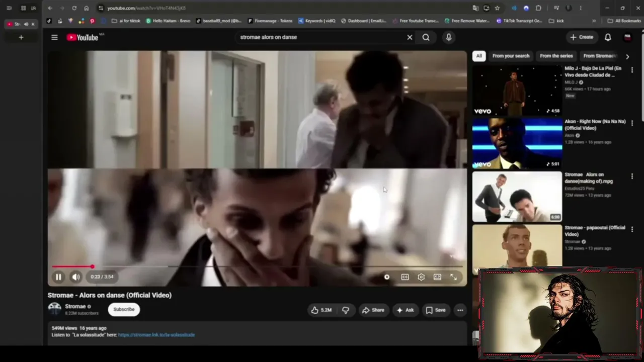The image size is (644, 362).
Task: Open Alors on danse making-of thumbnail
Action: click(517, 197)
